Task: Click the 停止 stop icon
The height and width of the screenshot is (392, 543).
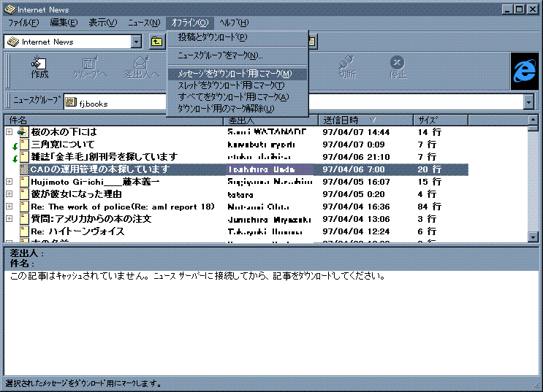Action: (x=398, y=67)
